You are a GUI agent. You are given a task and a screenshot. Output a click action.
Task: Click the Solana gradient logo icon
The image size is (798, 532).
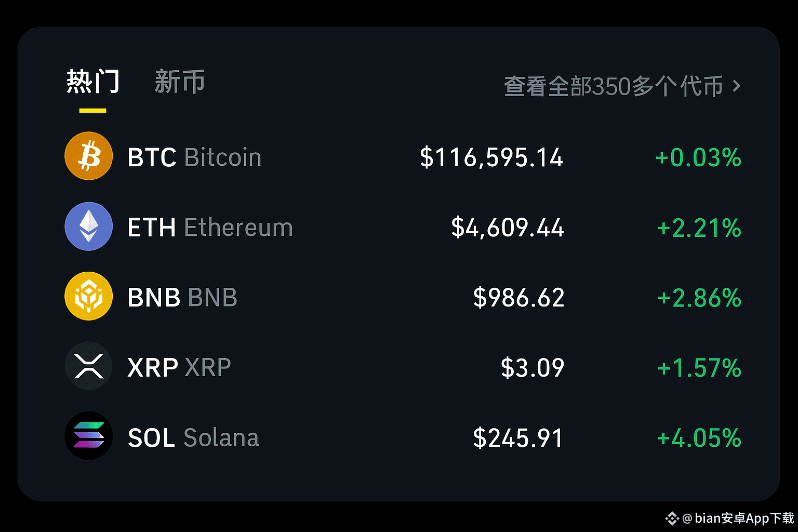tap(89, 435)
